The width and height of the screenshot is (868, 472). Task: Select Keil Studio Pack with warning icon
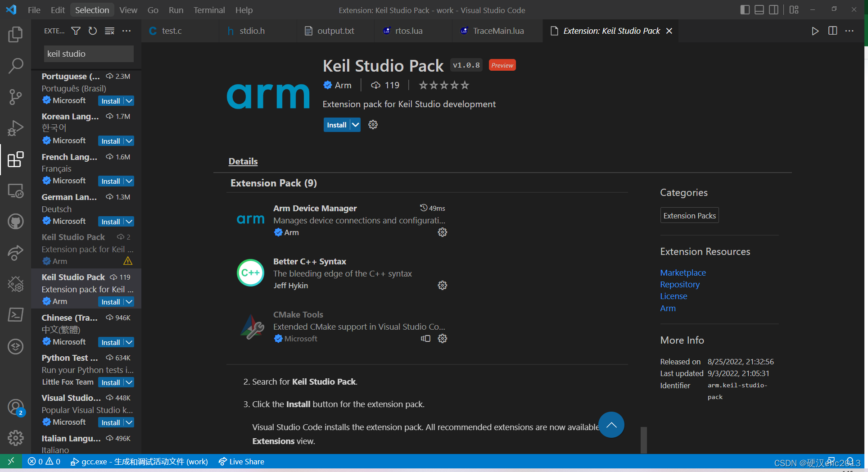(x=86, y=249)
